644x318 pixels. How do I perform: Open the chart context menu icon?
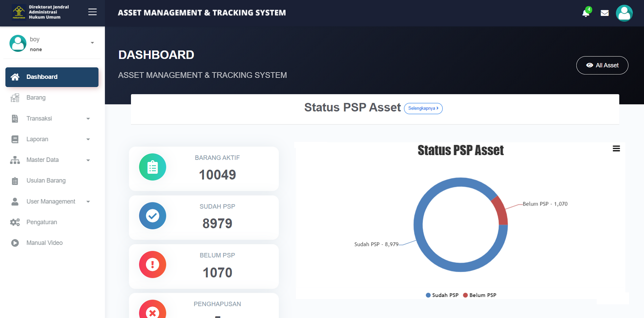(x=616, y=149)
